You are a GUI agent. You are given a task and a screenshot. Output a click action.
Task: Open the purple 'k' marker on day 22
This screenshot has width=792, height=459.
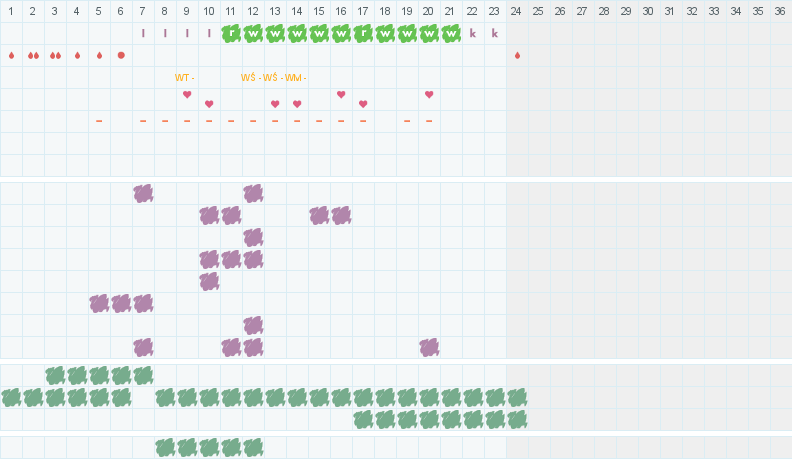473,33
